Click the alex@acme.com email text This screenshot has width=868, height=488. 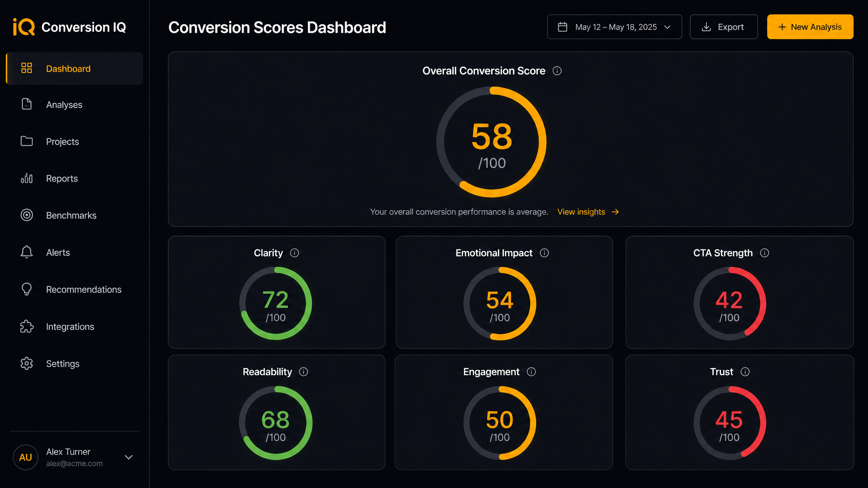tap(74, 463)
